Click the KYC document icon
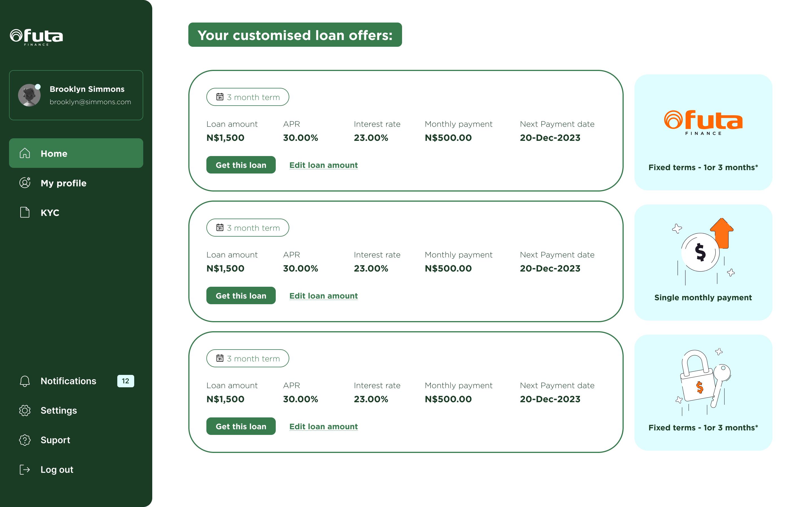 [25, 213]
